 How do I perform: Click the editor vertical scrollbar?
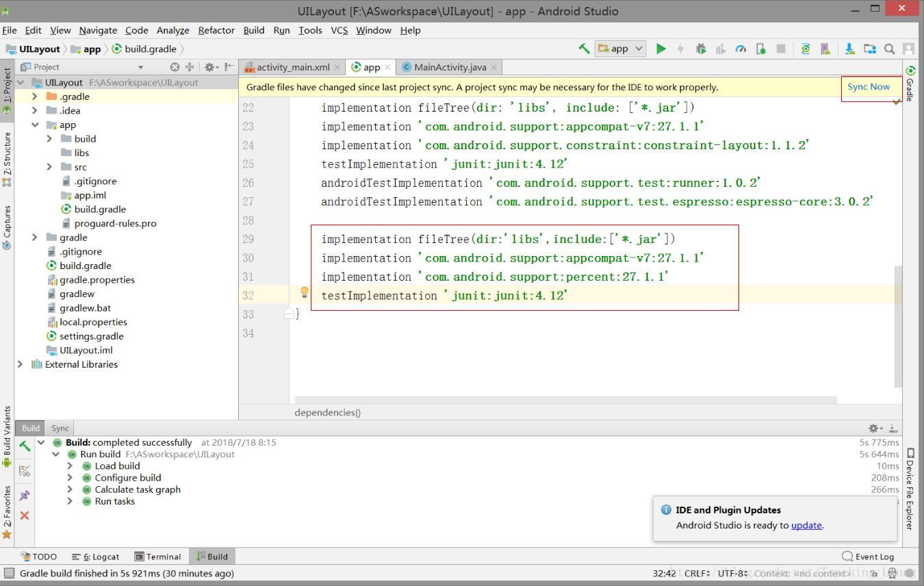click(x=898, y=326)
